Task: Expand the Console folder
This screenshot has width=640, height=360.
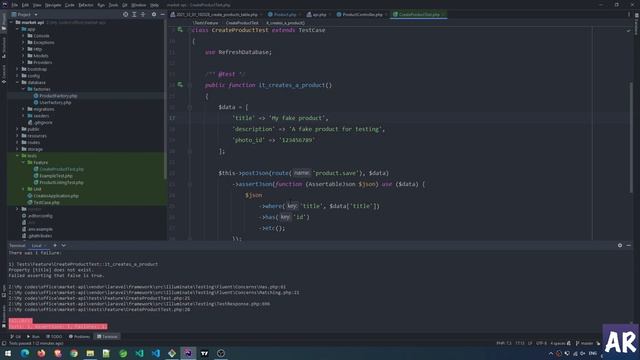Action: (x=24, y=36)
